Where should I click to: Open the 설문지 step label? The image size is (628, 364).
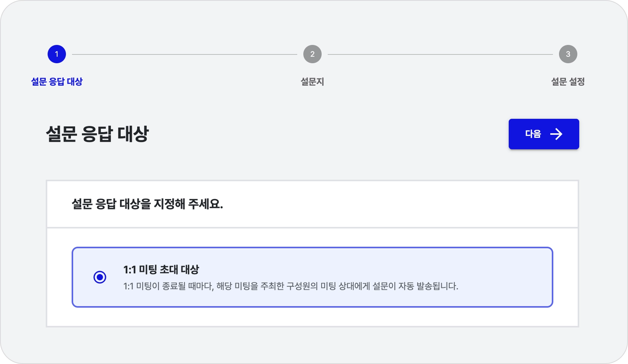coord(312,81)
